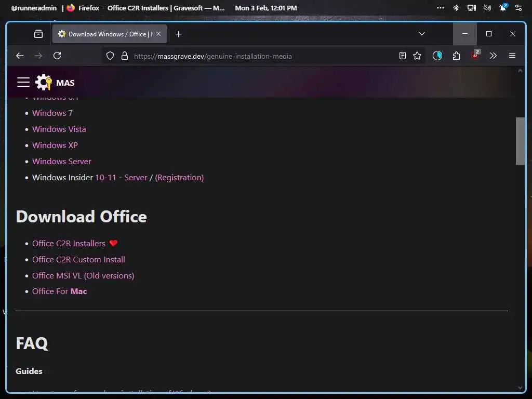
Task: Open the notifications bell with badge 2
Action: [503, 7]
